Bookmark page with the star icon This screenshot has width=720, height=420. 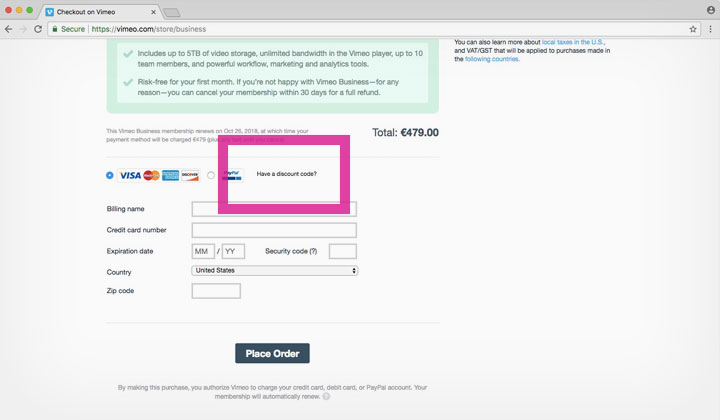pos(693,29)
